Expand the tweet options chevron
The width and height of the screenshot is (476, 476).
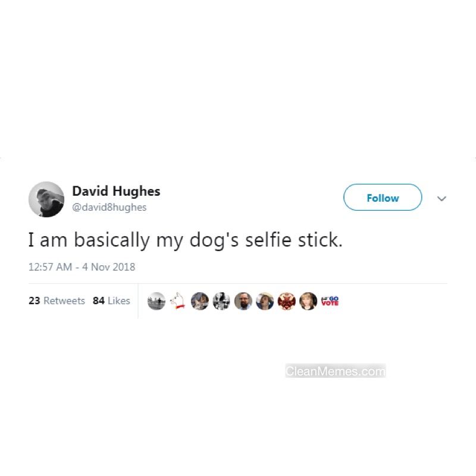click(x=441, y=199)
